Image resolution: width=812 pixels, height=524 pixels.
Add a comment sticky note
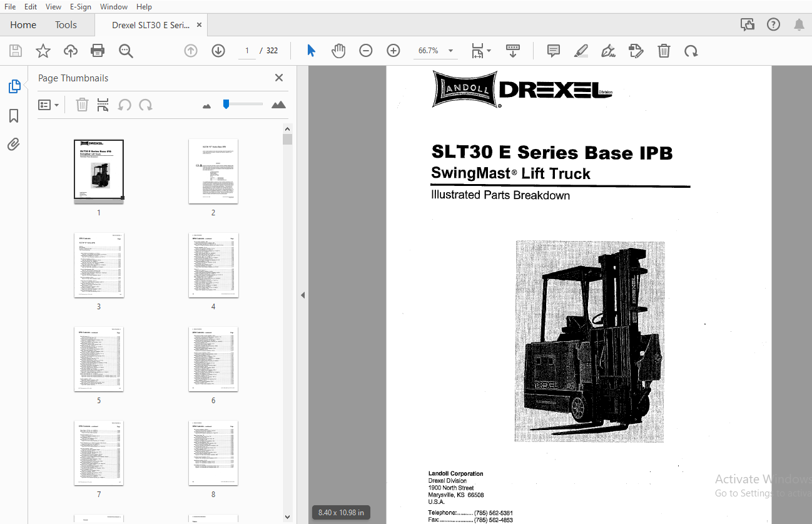point(554,51)
